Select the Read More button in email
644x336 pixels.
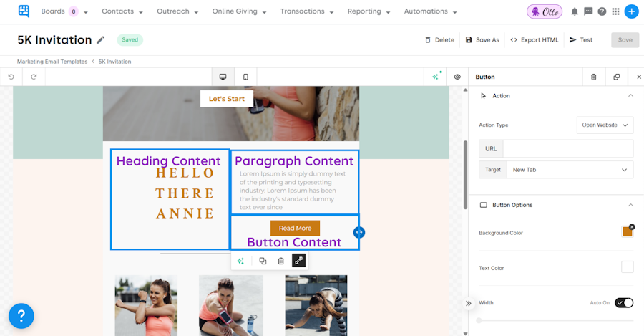click(295, 229)
